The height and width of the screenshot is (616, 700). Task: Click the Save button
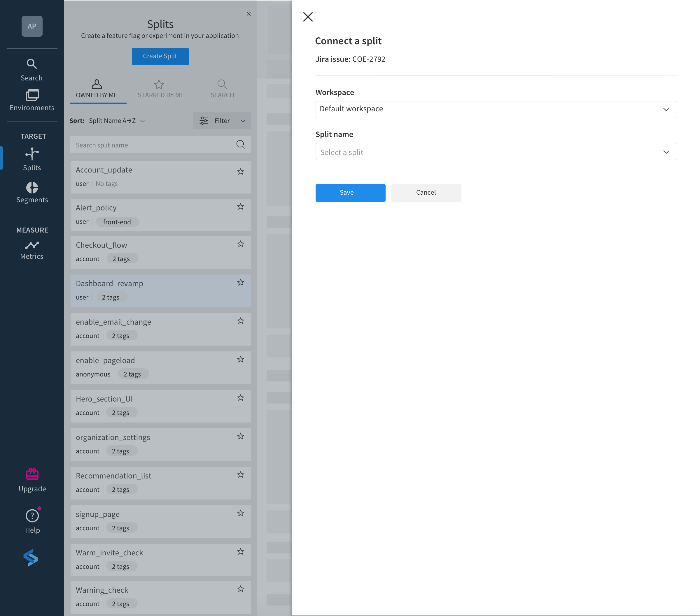(346, 192)
